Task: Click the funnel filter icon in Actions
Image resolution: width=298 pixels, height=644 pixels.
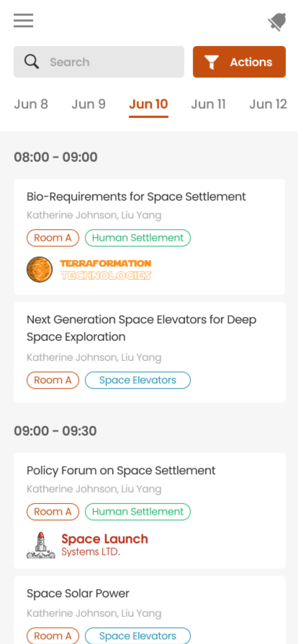Action: click(212, 62)
